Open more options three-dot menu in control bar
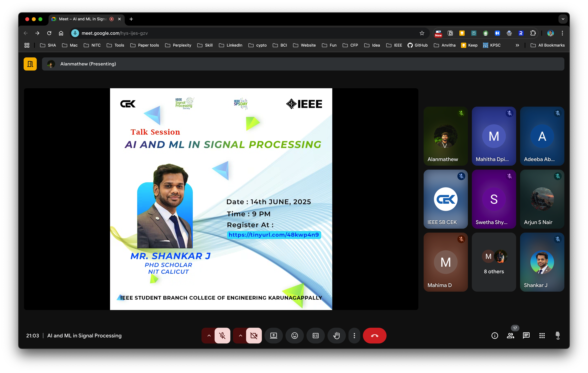Viewport: 588px width, 373px height. tap(354, 336)
